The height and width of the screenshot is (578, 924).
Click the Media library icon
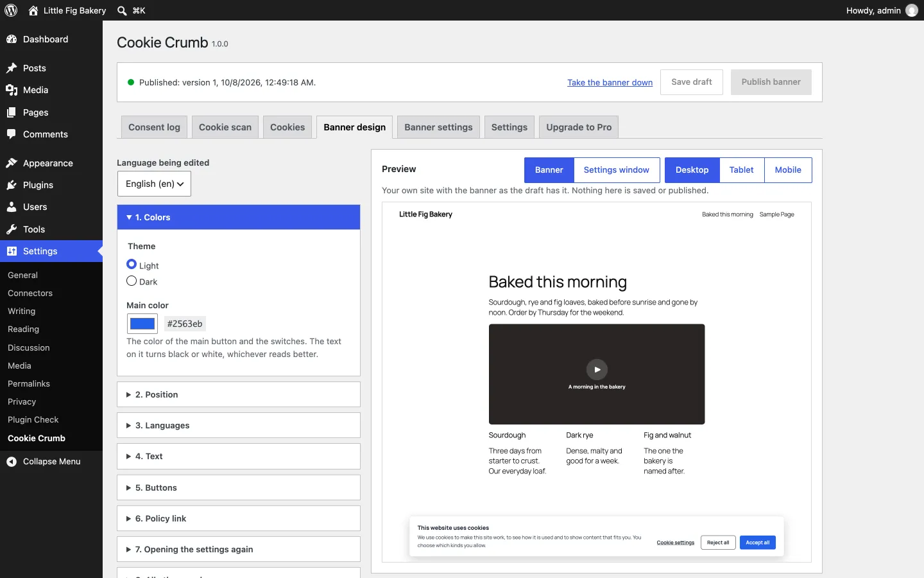(12, 90)
